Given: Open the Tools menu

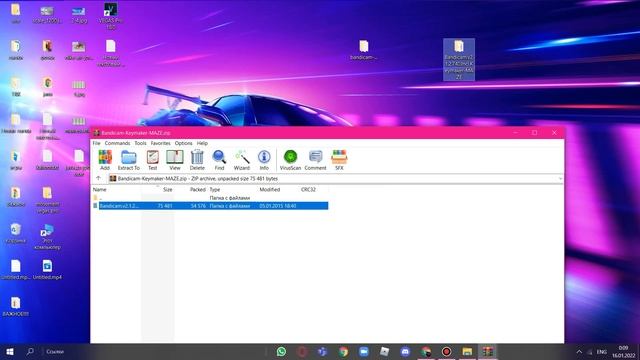Looking at the screenshot, I should 140,143.
